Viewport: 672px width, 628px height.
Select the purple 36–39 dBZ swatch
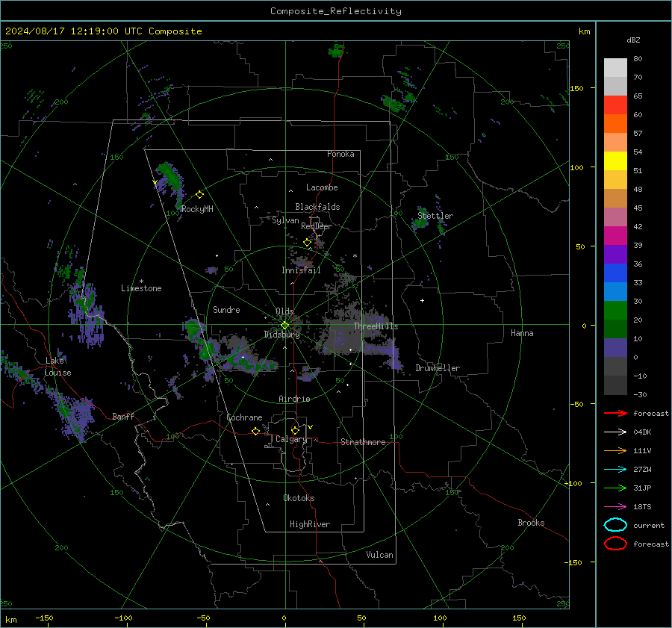tap(615, 254)
